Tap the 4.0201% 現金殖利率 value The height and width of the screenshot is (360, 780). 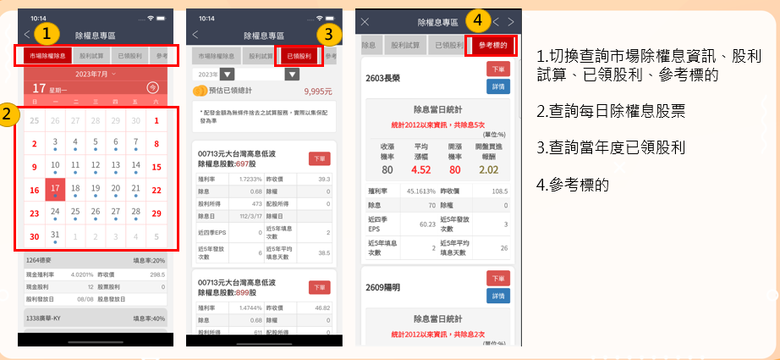click(82, 274)
